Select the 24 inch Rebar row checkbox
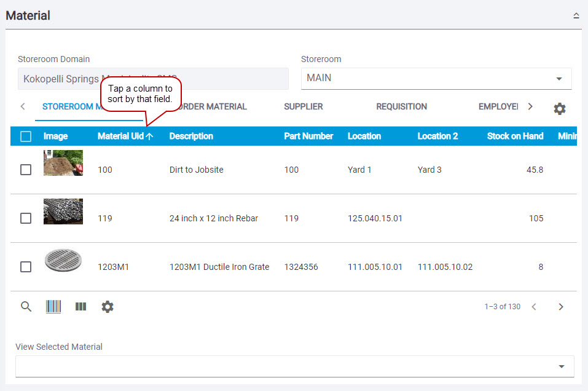 [x=26, y=218]
